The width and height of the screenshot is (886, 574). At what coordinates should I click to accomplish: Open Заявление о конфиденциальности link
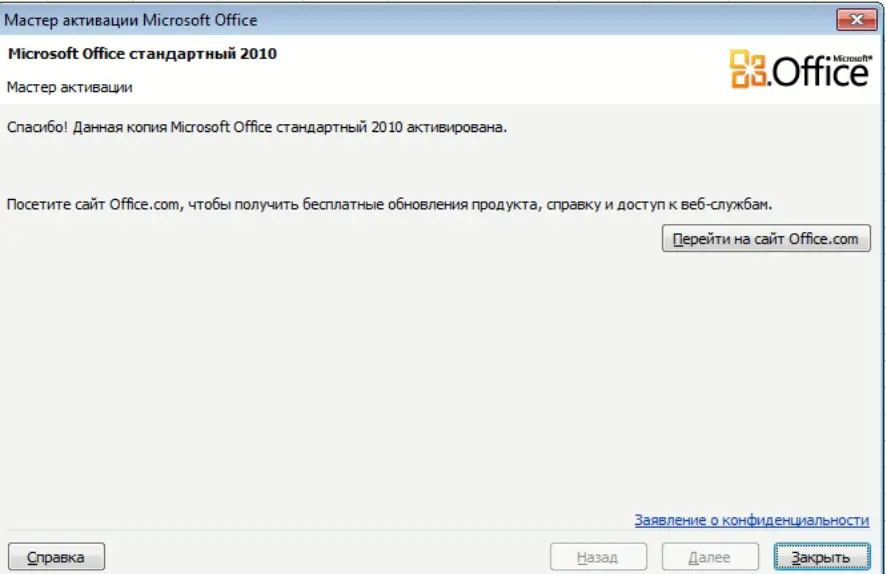(x=752, y=520)
